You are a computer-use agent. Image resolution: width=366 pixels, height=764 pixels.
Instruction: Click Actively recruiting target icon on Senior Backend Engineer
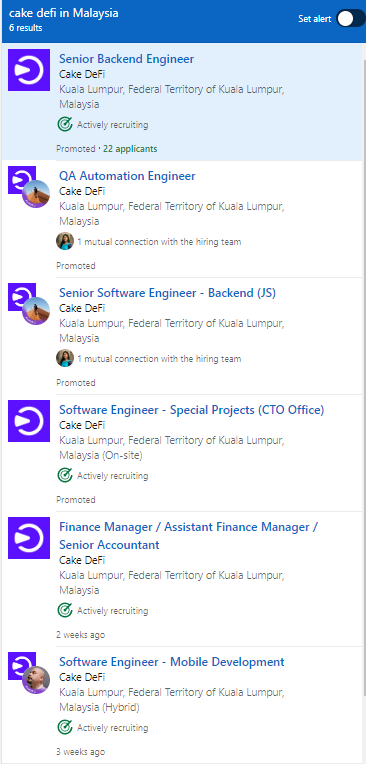tap(65, 124)
